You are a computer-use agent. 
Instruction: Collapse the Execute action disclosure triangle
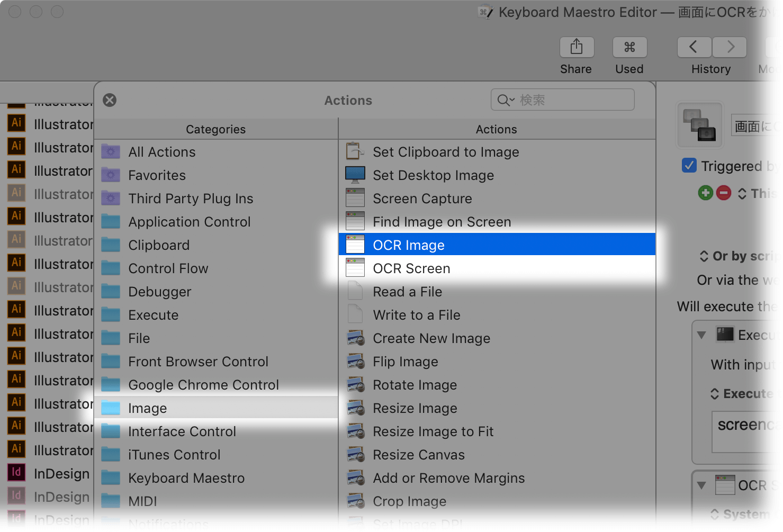pyautogui.click(x=701, y=335)
